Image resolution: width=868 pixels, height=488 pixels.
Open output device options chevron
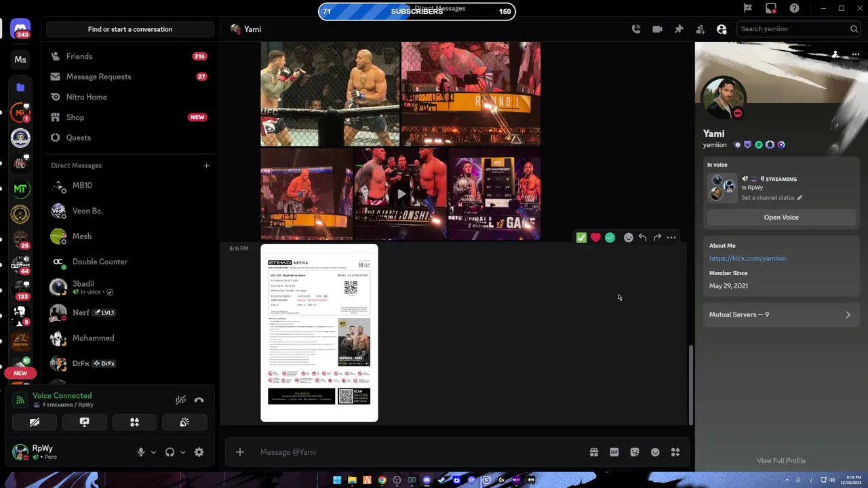point(182,452)
